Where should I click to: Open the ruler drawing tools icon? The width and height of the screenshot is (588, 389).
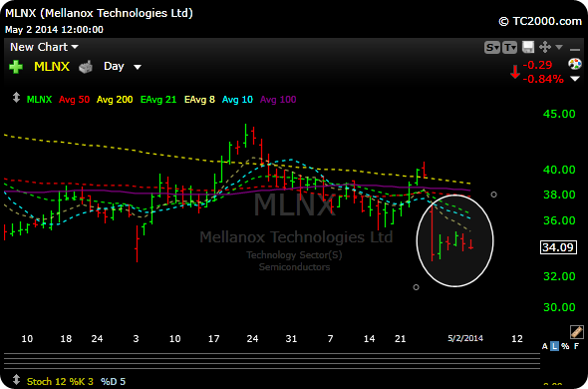point(576,332)
